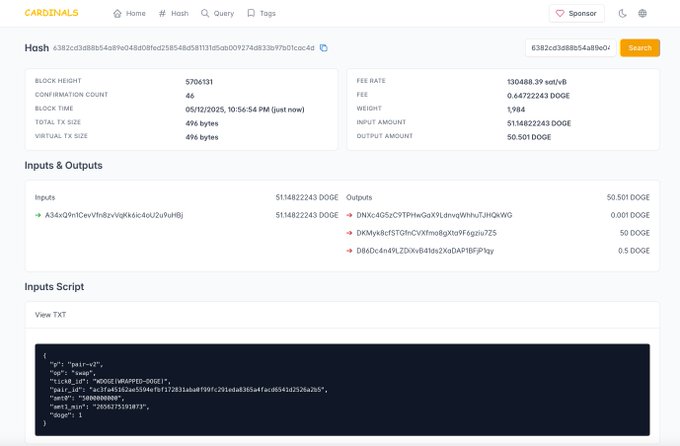
Task: Click the CARDINALS logo
Action: coord(52,13)
